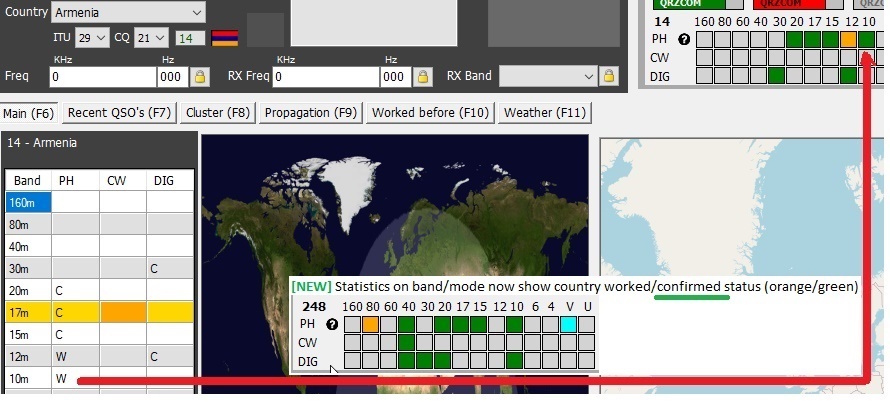Click the PH help question mark in the 14 statistics grid
This screenshot has width=890, height=402.
point(684,40)
